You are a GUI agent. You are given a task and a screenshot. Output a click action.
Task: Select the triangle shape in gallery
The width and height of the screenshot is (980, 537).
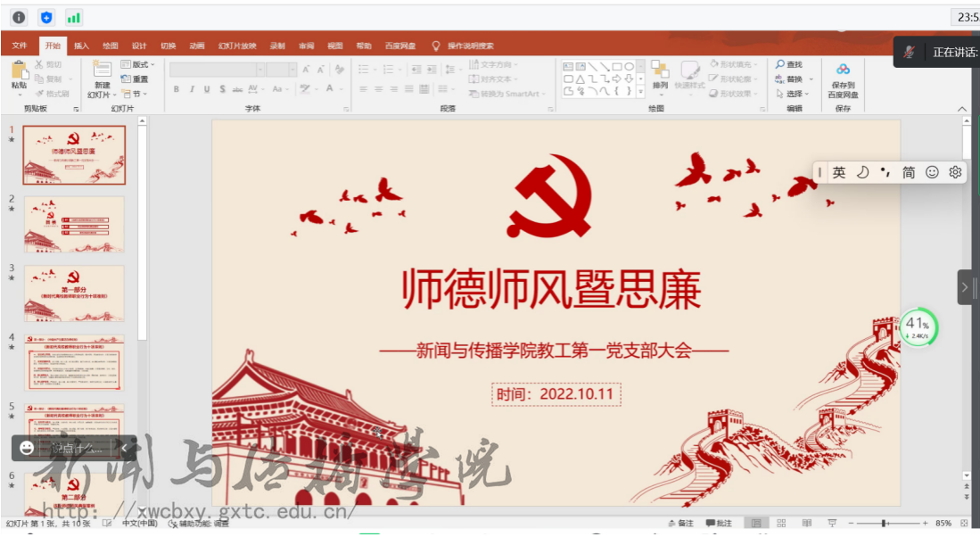point(581,78)
